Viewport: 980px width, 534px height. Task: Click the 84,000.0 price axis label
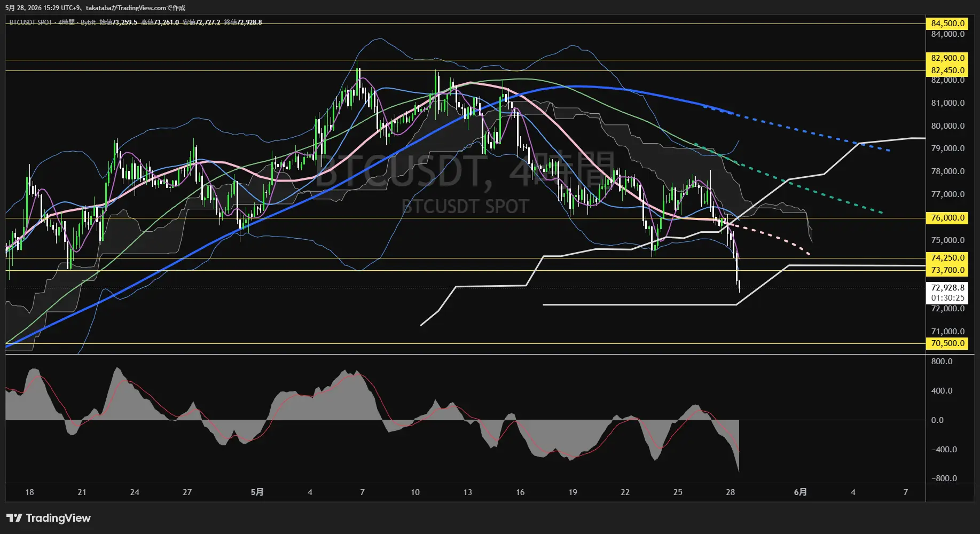(948, 34)
